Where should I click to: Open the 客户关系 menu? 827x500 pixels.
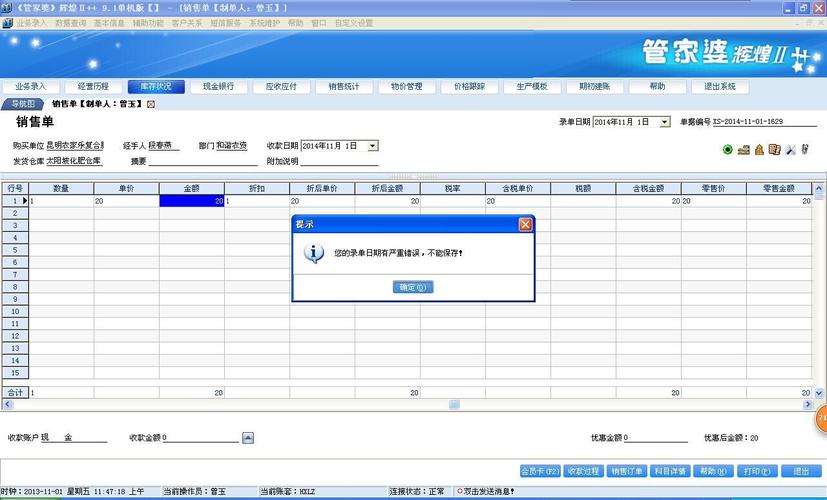point(187,23)
